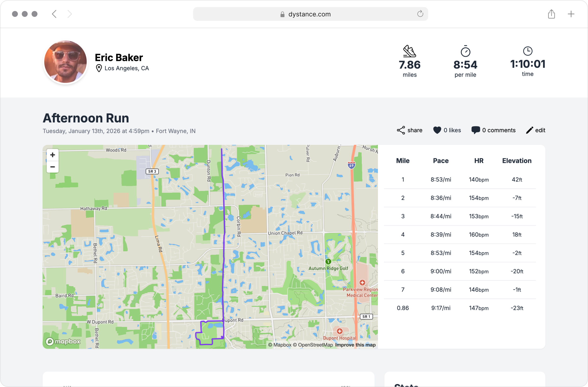The image size is (588, 387).
Task: Click the pencil edit icon
Action: pyautogui.click(x=529, y=130)
